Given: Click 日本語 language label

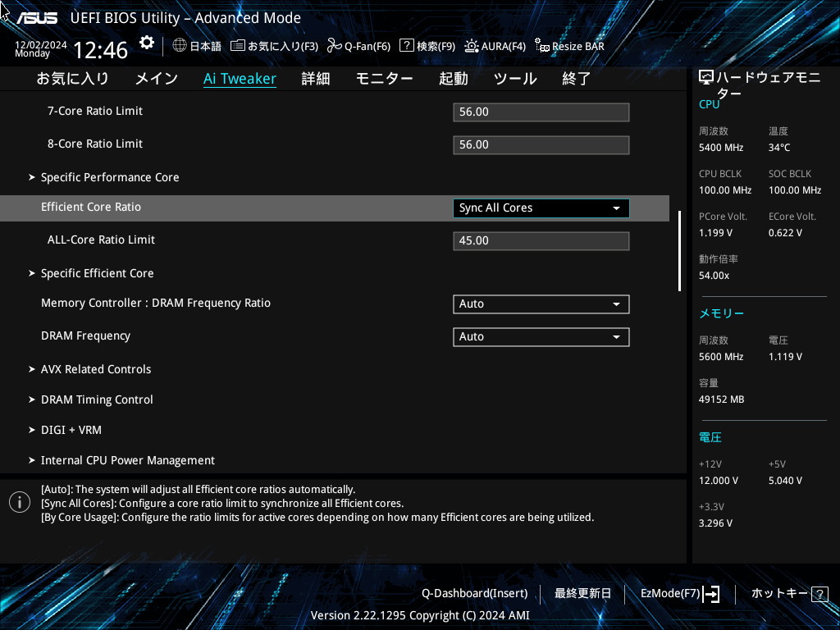Looking at the screenshot, I should click(206, 46).
